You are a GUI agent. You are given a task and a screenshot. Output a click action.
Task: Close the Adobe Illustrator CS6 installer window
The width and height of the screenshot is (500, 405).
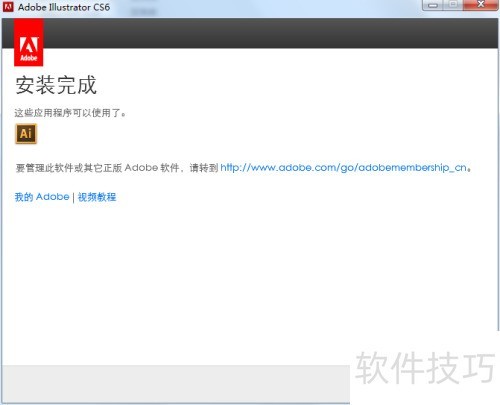click(480, 5)
